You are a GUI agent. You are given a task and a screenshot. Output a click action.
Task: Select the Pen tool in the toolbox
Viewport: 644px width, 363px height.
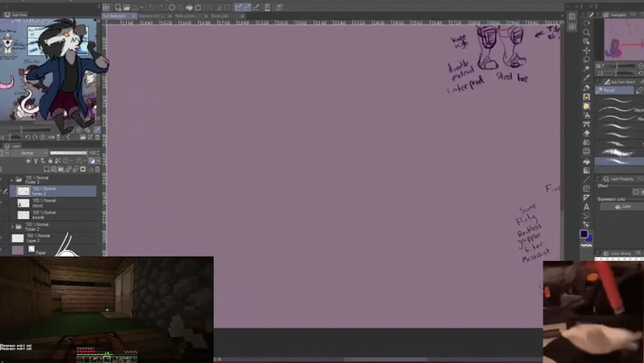(x=587, y=88)
